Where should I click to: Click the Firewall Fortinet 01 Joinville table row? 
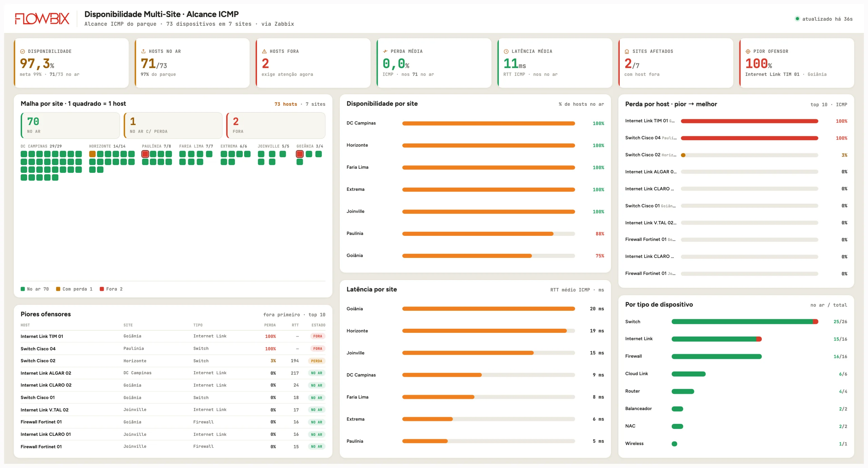click(173, 447)
